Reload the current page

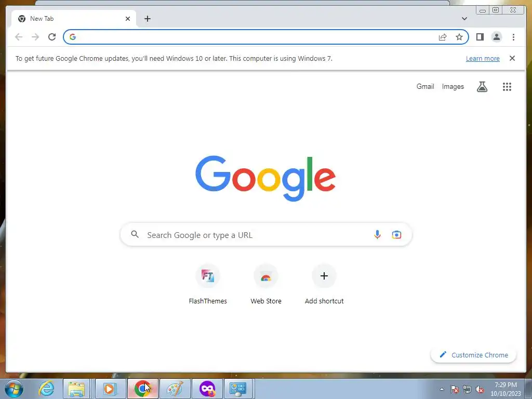52,37
